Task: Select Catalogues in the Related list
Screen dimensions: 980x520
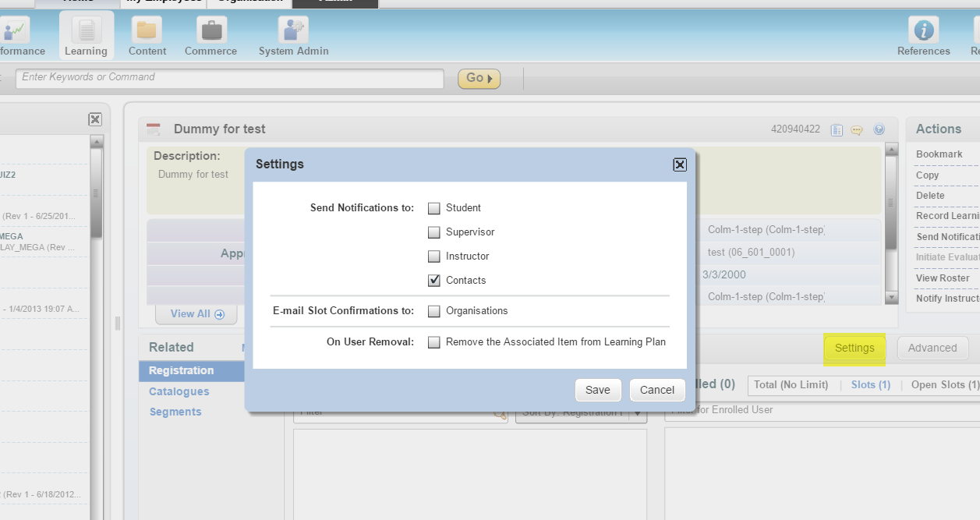Action: (179, 391)
